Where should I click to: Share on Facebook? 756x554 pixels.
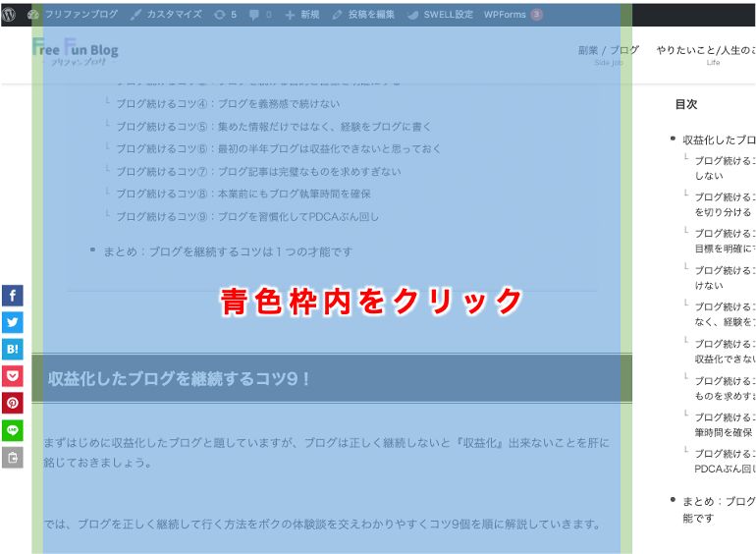(13, 296)
